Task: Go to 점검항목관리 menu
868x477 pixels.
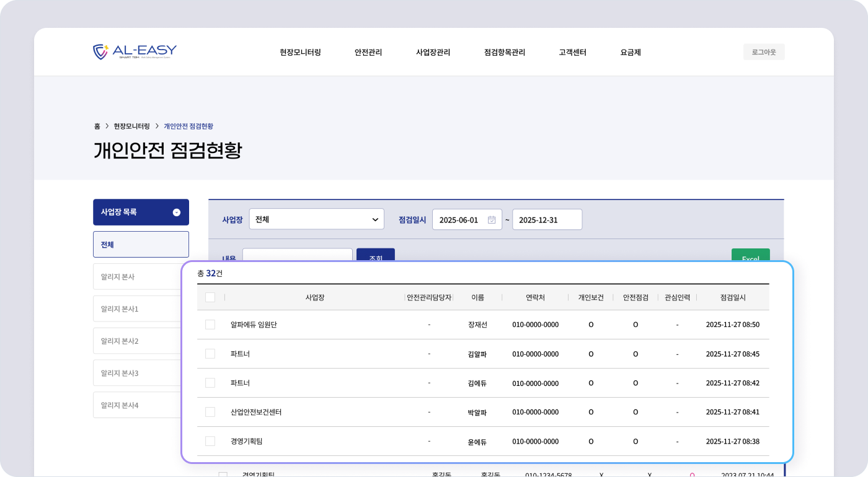Action: click(504, 53)
